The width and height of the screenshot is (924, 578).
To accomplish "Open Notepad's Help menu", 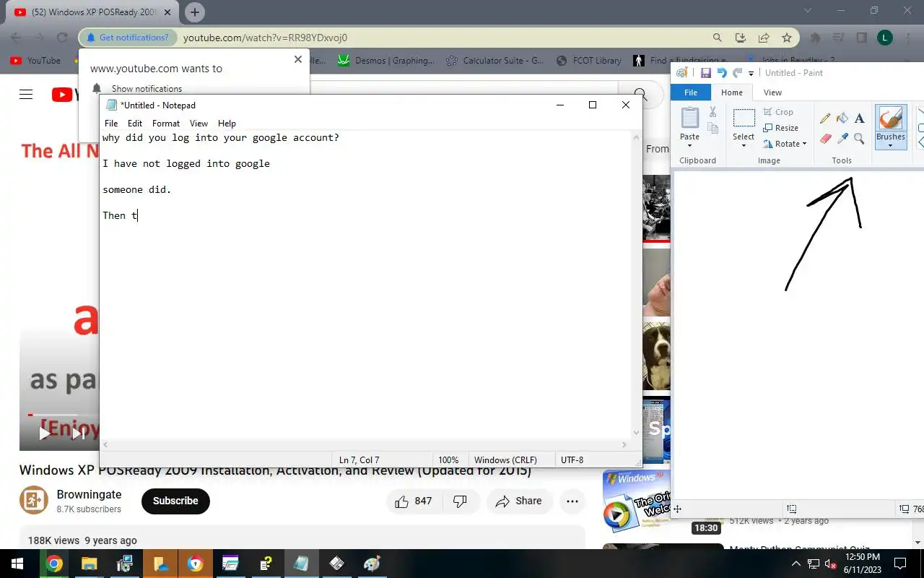I will pyautogui.click(x=227, y=124).
